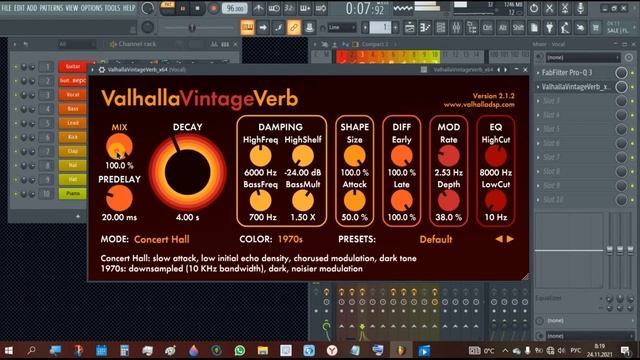Click the stop button in transport
This screenshot has height=360, width=640.
point(198,8)
